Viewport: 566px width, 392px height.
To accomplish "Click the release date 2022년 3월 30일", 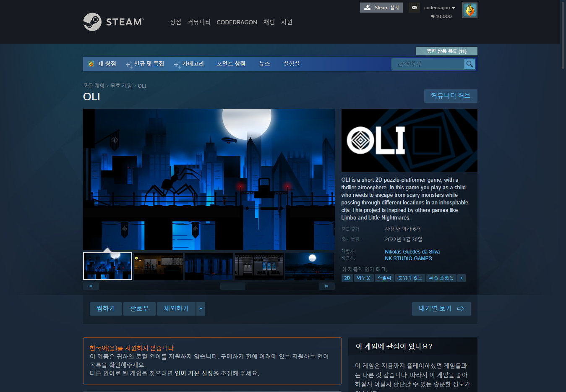I will (x=404, y=239).
